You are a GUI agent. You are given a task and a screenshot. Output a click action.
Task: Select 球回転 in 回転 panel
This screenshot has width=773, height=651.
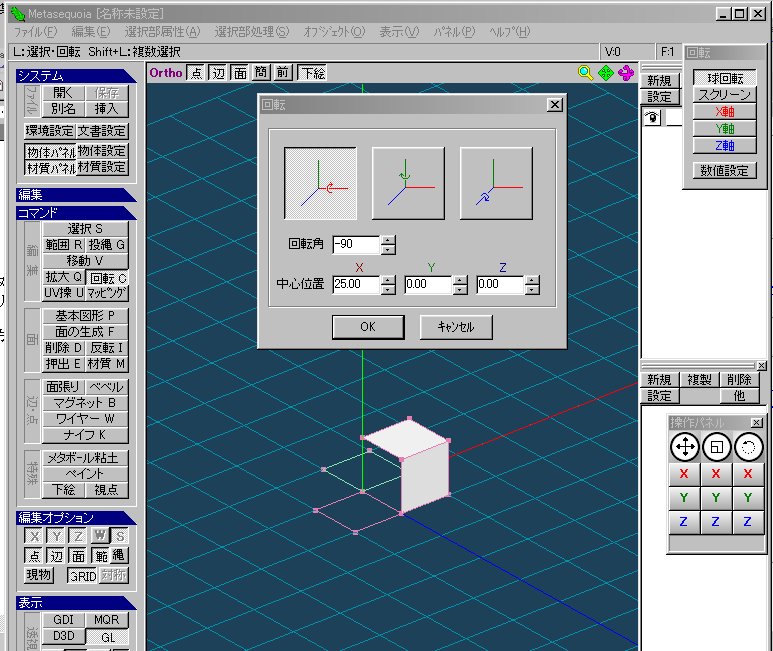point(724,78)
